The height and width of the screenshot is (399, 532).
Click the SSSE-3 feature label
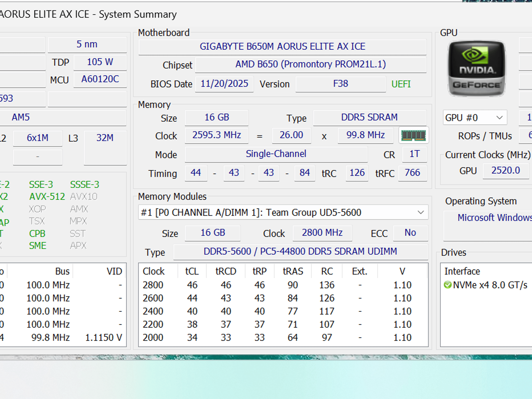pyautogui.click(x=85, y=185)
